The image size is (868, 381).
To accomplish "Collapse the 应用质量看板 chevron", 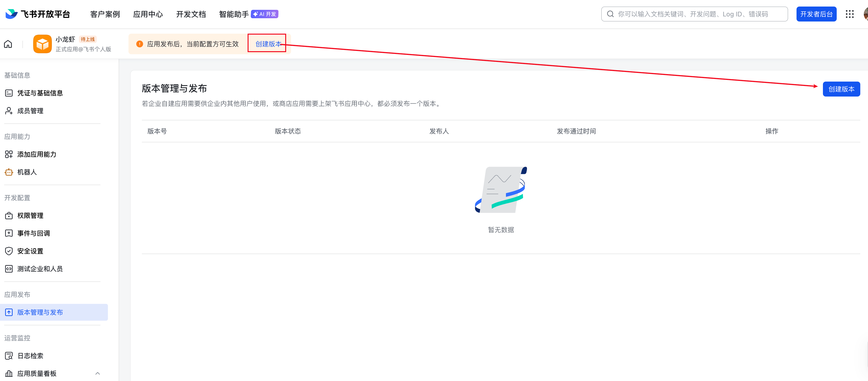I will tap(97, 374).
